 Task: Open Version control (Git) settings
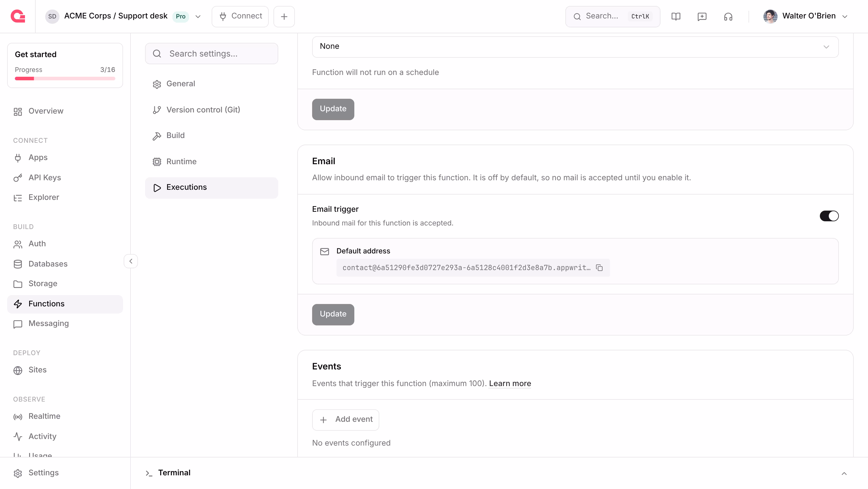click(x=212, y=109)
